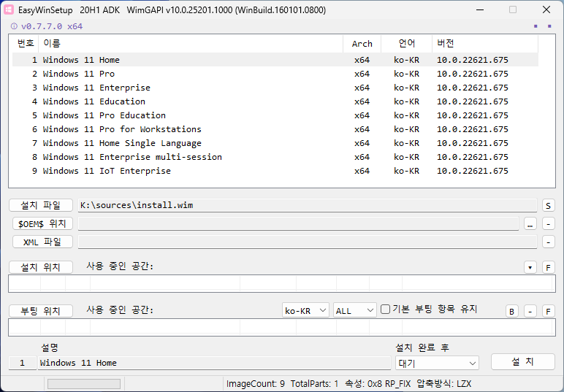The image size is (564, 392).
Task: Click the 번호 column header
Action: (x=26, y=44)
